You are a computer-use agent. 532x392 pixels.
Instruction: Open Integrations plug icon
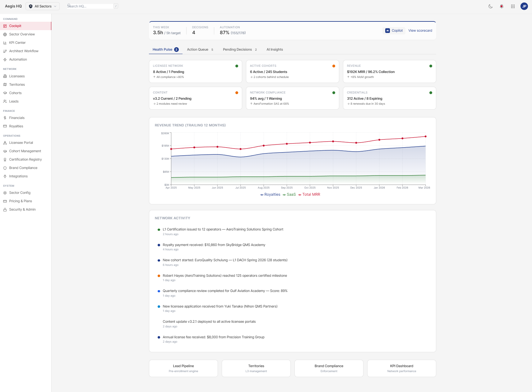(5, 176)
